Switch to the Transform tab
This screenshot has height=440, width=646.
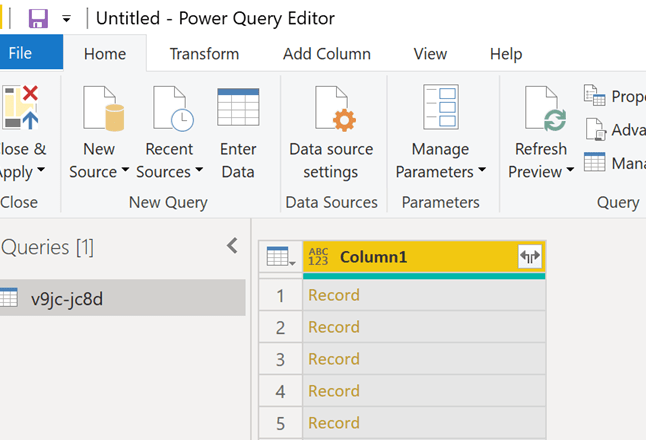point(204,54)
